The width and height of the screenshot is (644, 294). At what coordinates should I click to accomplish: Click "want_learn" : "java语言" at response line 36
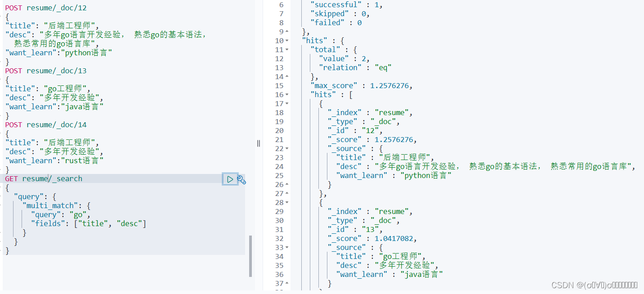click(x=389, y=275)
